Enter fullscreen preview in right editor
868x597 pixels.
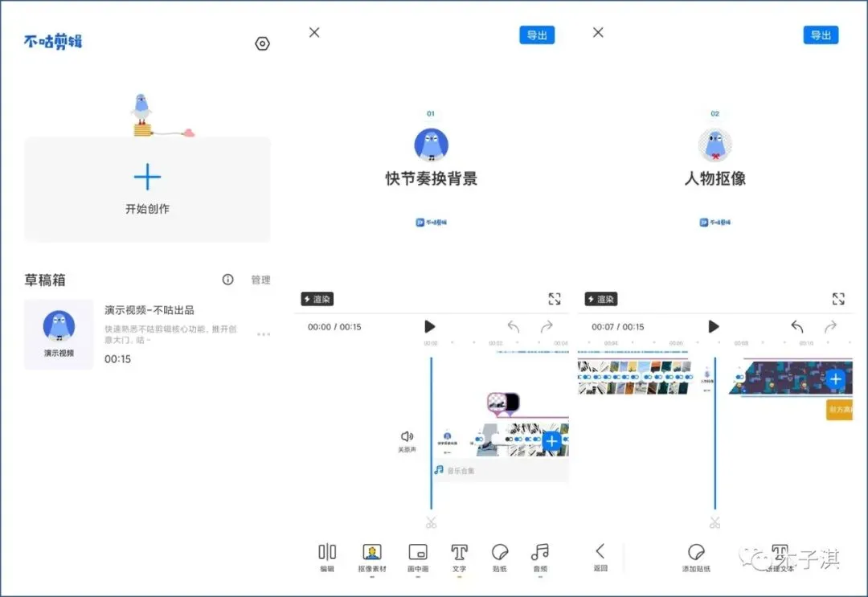(x=838, y=300)
